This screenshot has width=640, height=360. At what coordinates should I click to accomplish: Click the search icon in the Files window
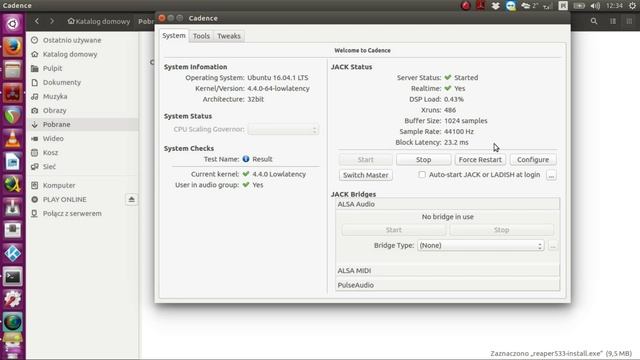tap(594, 21)
